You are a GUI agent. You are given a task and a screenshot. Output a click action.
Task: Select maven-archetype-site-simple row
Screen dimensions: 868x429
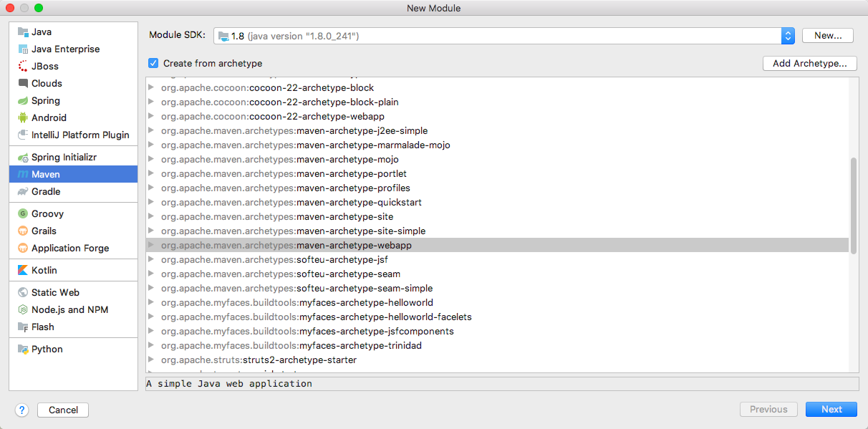point(498,231)
